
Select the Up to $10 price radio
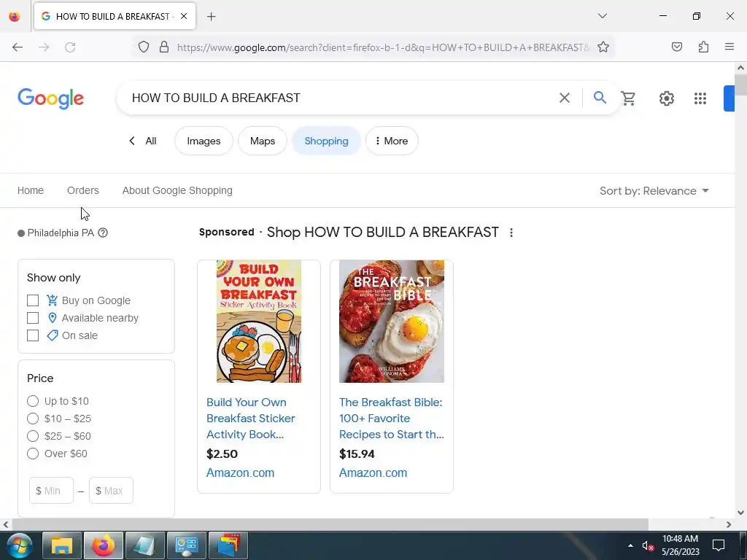pyautogui.click(x=33, y=401)
